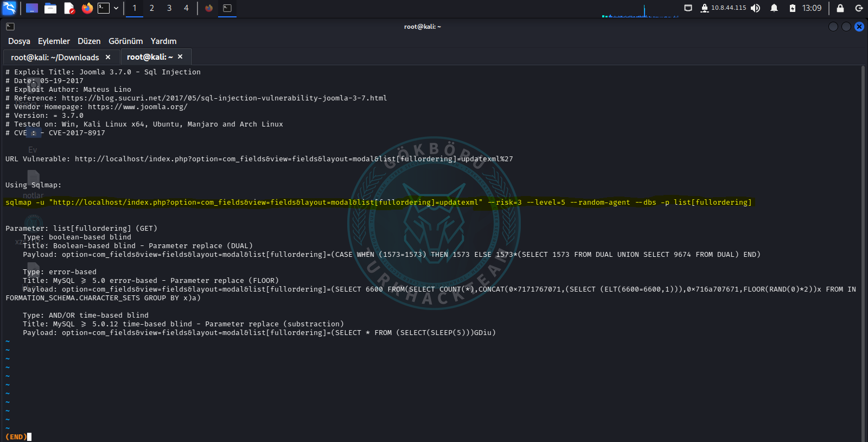Open the Düzen menu
The width and height of the screenshot is (868, 442).
coord(89,41)
